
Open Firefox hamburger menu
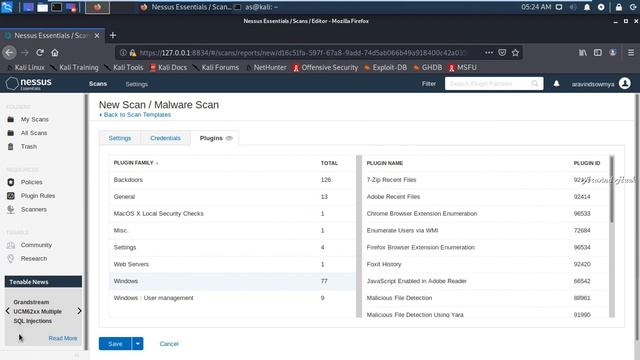(x=631, y=52)
